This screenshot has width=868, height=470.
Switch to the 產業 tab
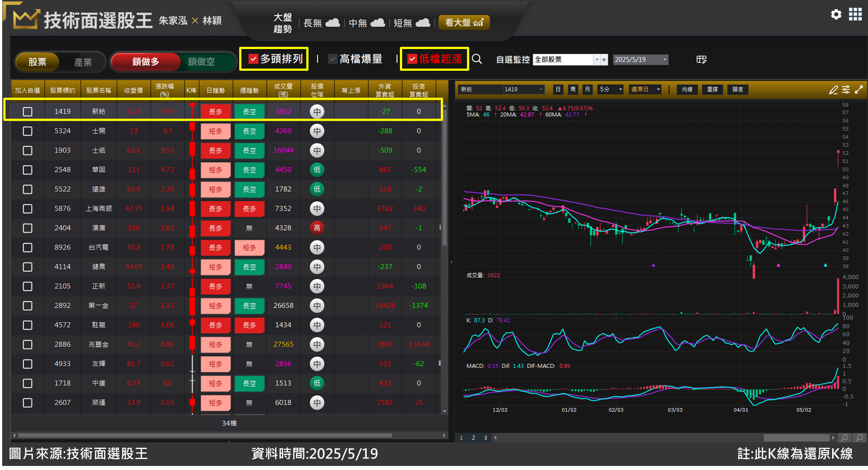[x=83, y=62]
